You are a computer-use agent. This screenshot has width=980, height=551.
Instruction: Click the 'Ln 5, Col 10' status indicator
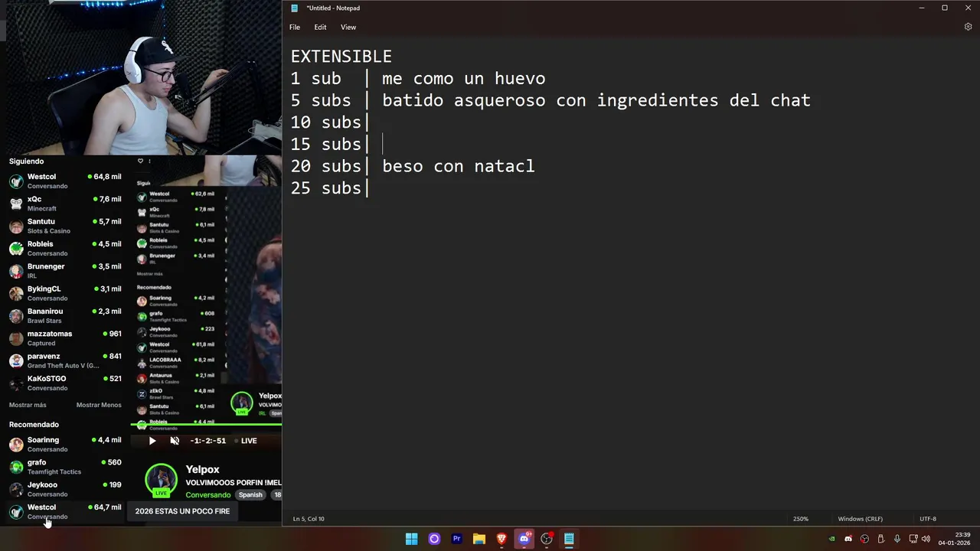click(309, 519)
